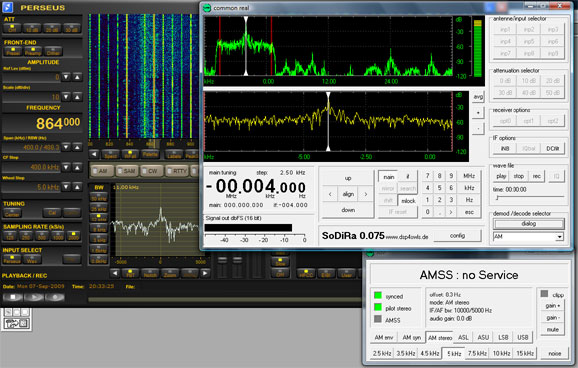578x368 pixels.
Task: Click the minus zoom button beside spectrum
Action: 478,129
